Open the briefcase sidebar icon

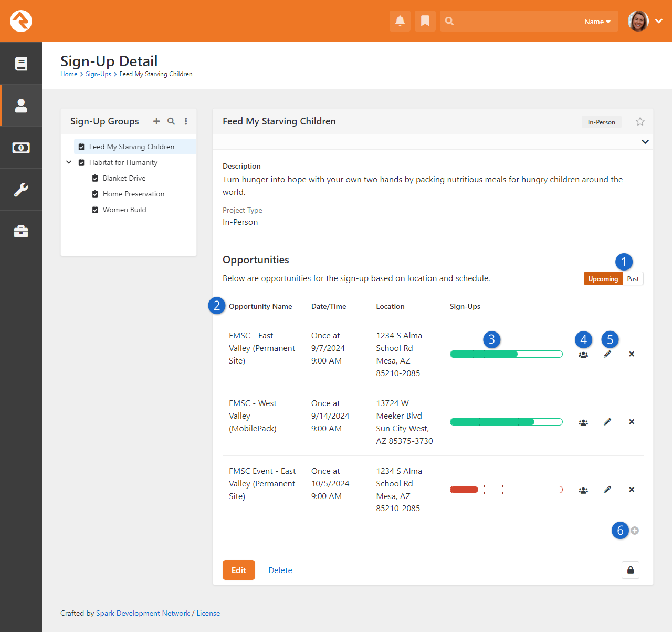21,232
